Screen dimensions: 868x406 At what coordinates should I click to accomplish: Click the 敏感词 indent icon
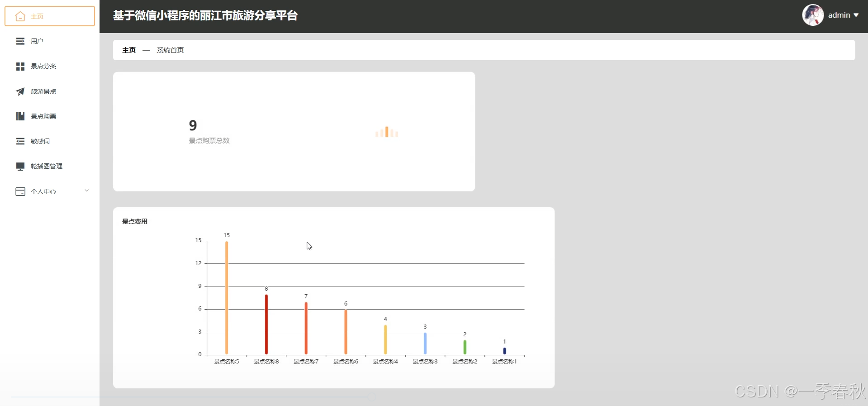point(20,141)
